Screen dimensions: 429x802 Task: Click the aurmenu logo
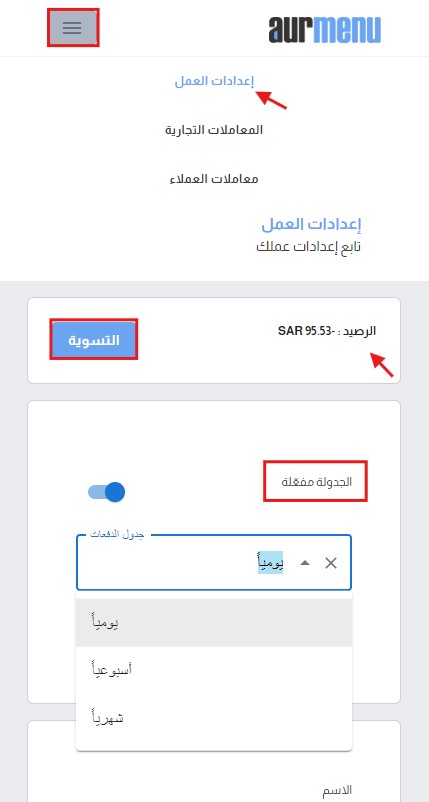[325, 30]
